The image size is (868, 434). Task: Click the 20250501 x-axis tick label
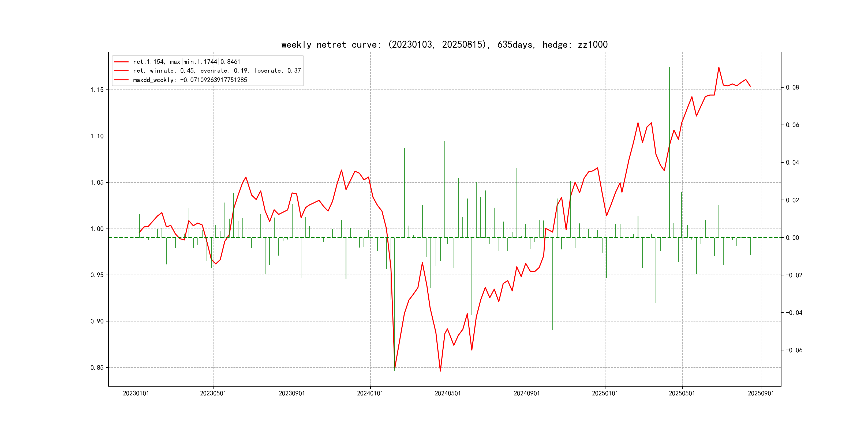click(682, 393)
